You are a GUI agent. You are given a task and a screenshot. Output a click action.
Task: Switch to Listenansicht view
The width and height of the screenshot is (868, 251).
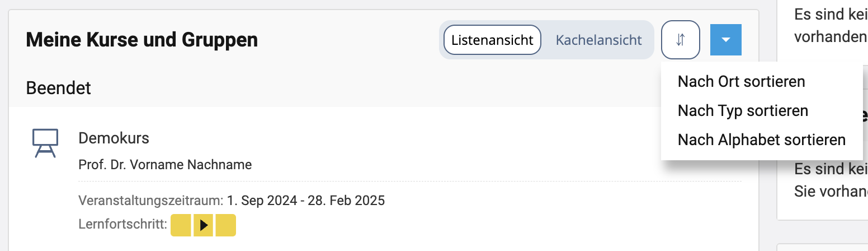tap(492, 40)
